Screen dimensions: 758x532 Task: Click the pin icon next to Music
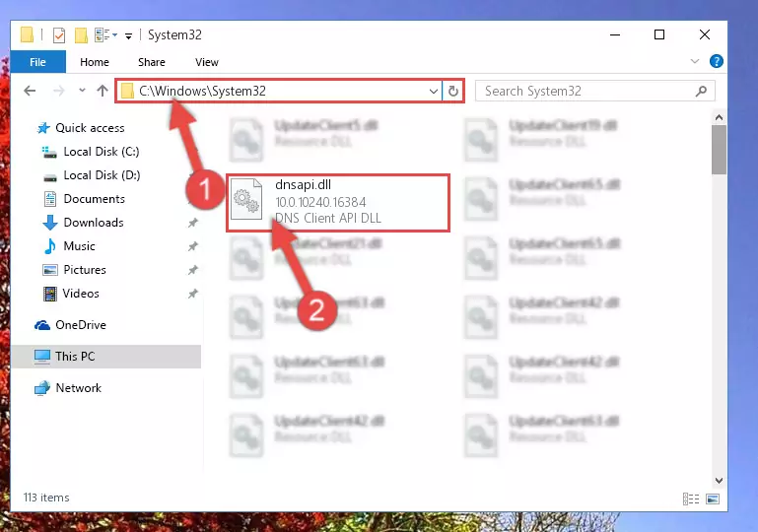click(x=193, y=246)
